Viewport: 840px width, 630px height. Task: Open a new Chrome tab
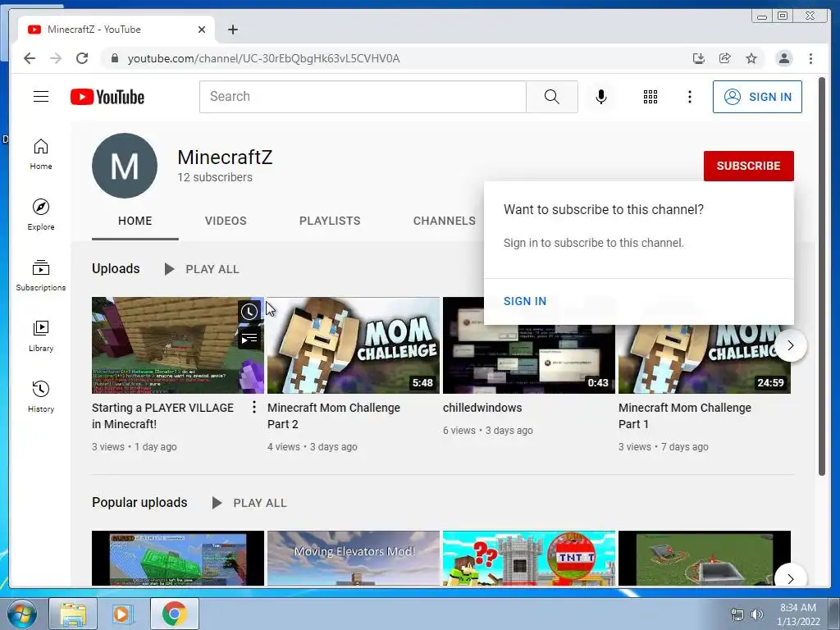[x=232, y=30]
